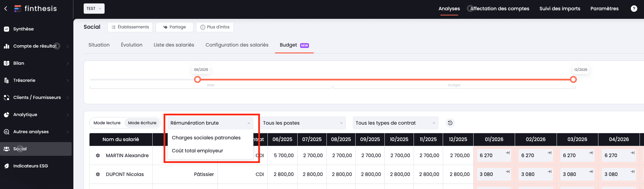Screen dimensions: 644x189
Task: Click the Bilan book icon
Action: coord(7,63)
